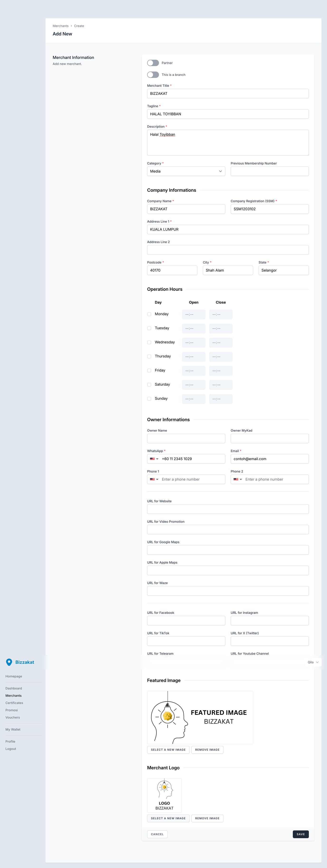The height and width of the screenshot is (868, 327).
Task: Turn on the 'This is a branch' toggle
Action: (153, 75)
